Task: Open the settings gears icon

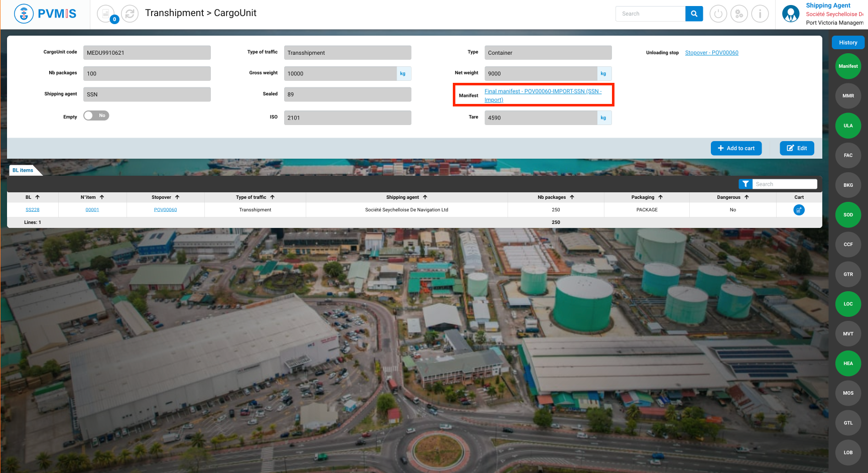Action: (x=739, y=14)
